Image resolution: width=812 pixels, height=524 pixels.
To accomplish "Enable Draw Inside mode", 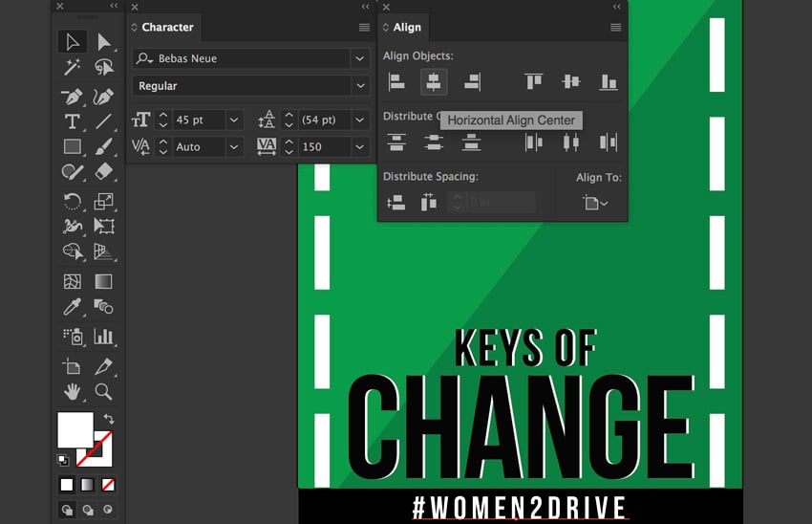I will pyautogui.click(x=108, y=510).
